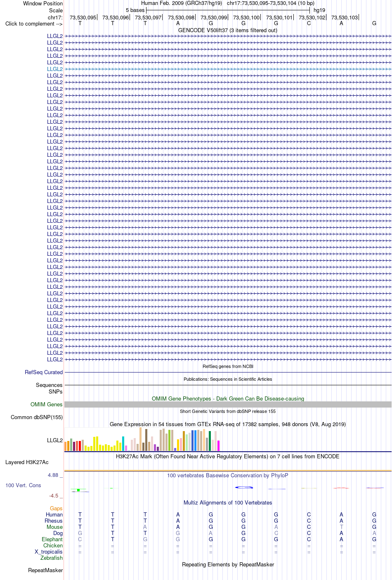Screen dimensions: 392x580
Task: Select the Chicken species label
Action: [53, 545]
